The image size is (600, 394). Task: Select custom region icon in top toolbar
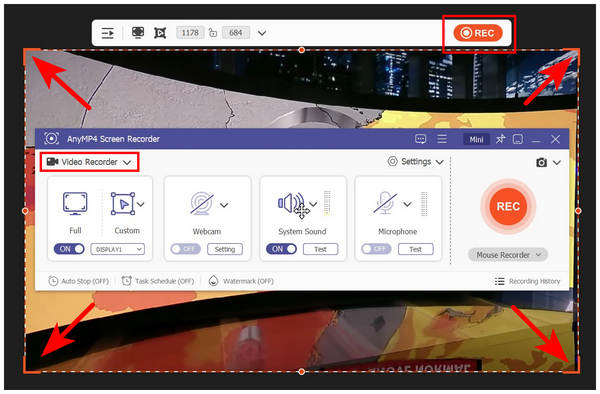[x=160, y=33]
